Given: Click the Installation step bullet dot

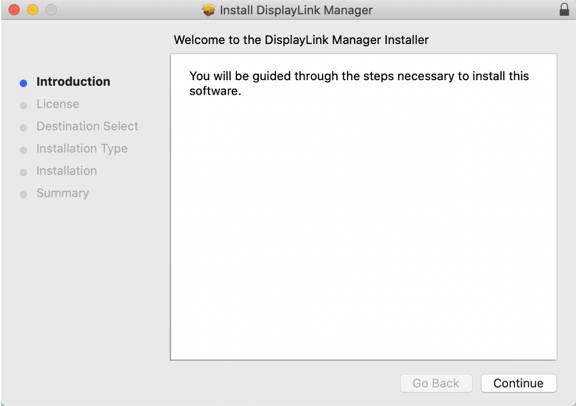Looking at the screenshot, I should point(23,172).
